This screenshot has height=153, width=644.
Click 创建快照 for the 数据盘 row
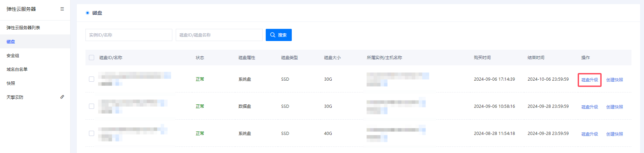tap(614, 107)
